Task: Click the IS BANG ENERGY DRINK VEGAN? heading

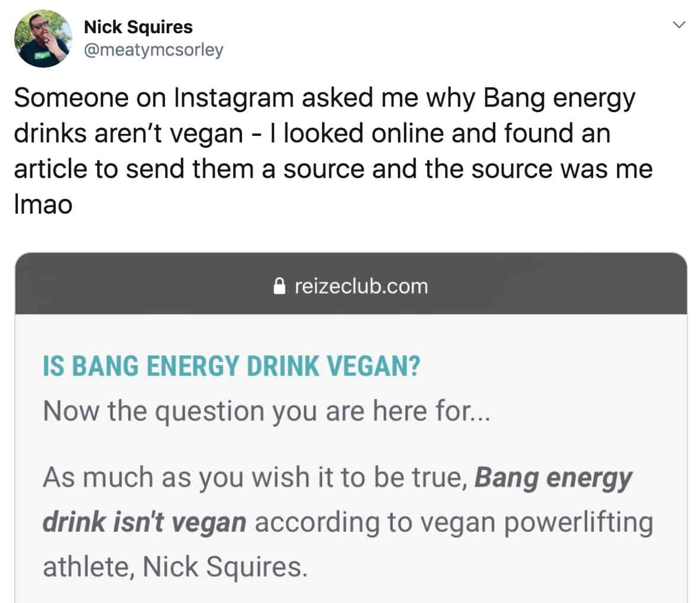Action: 231,366
